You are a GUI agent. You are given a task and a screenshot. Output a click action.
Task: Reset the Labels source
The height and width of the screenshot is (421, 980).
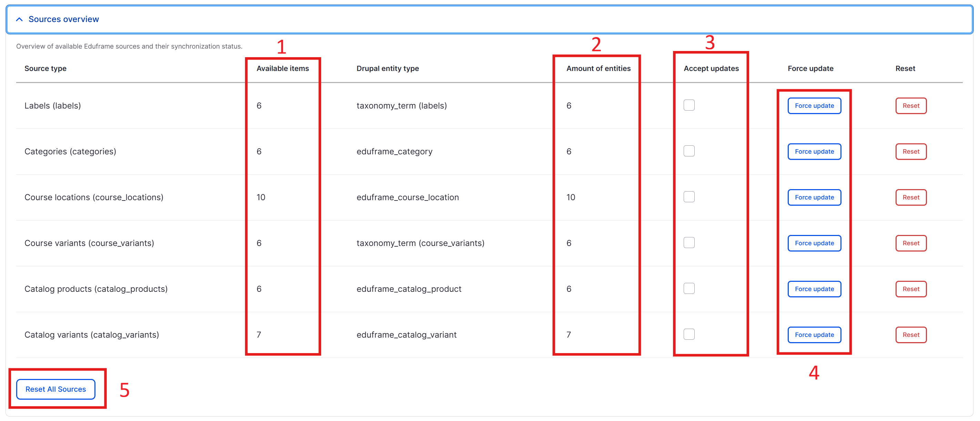pyautogui.click(x=911, y=106)
